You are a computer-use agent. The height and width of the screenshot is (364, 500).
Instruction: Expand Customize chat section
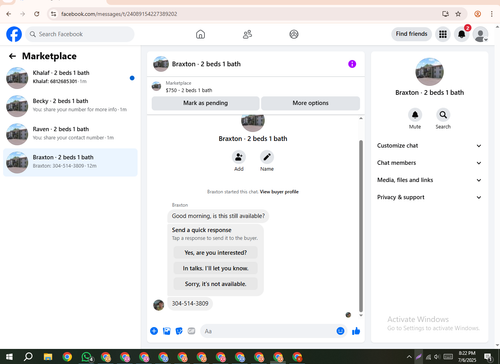429,146
